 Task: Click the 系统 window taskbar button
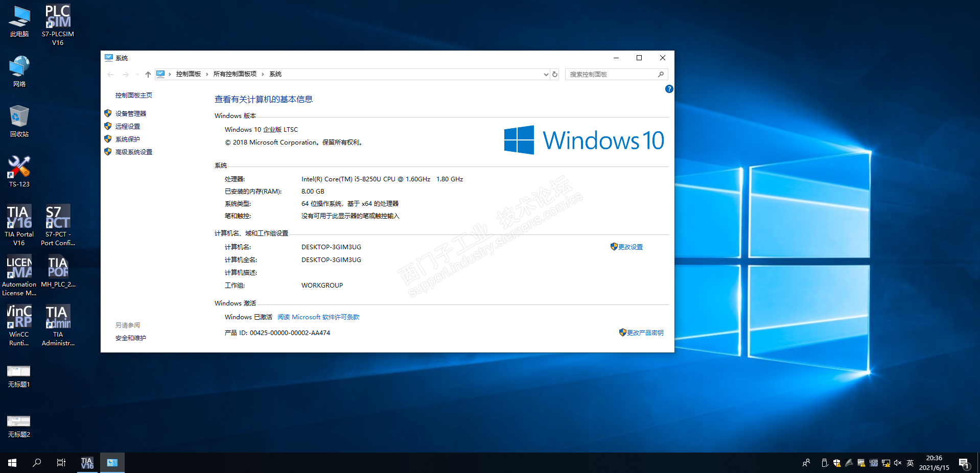click(x=112, y=463)
